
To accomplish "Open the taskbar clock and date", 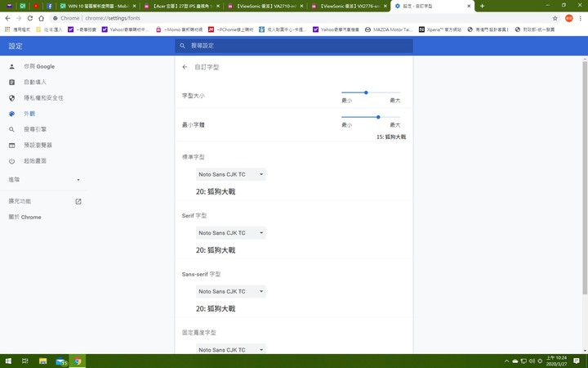I will click(x=556, y=361).
